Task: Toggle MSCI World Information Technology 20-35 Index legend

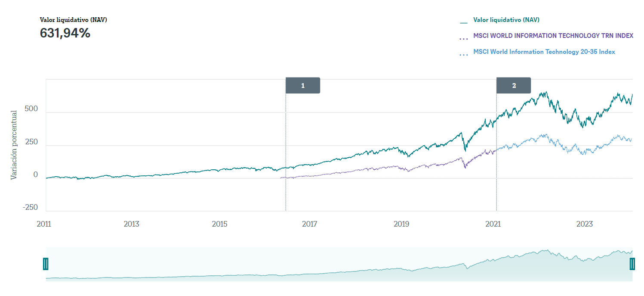Action: point(544,52)
